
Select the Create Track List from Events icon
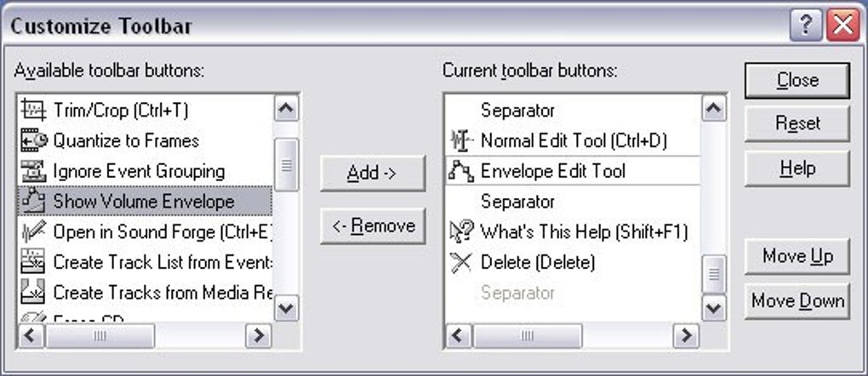33,262
